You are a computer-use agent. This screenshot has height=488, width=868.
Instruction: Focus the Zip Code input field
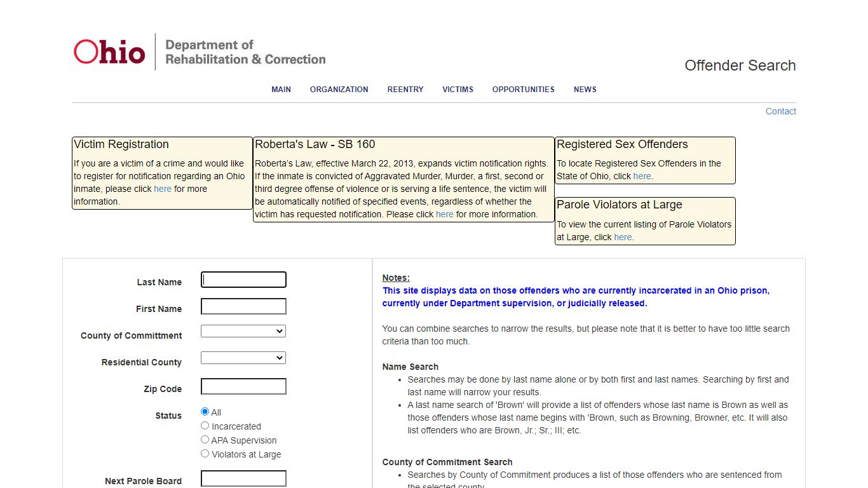243,386
